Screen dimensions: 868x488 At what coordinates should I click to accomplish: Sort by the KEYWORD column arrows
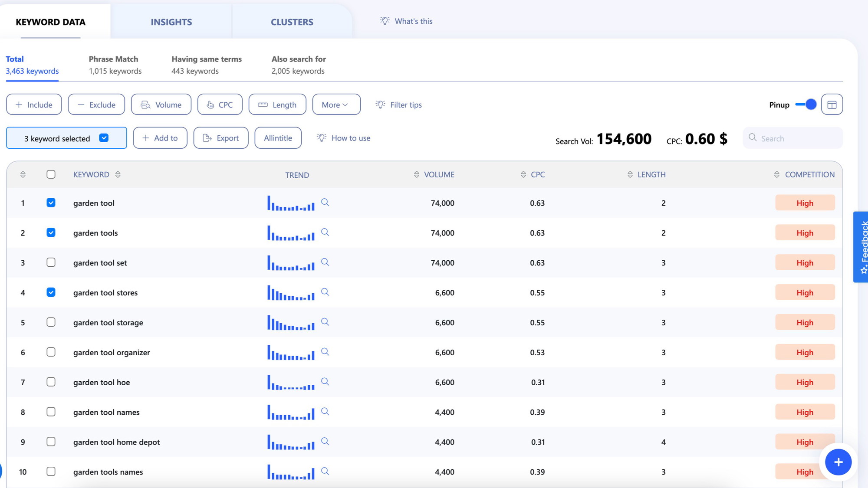point(118,174)
